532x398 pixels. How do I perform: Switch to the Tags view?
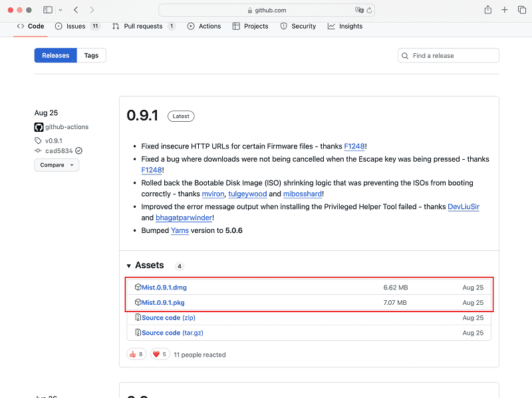91,55
